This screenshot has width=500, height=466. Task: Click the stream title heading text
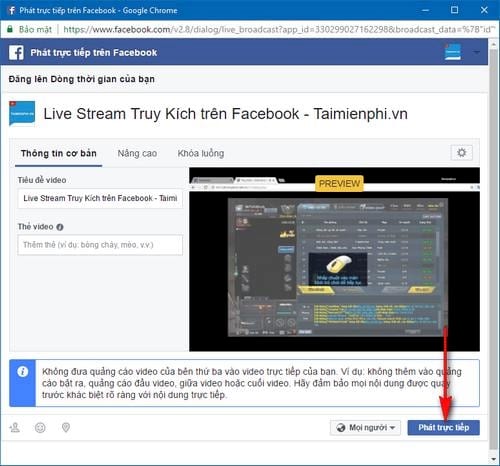pos(225,114)
